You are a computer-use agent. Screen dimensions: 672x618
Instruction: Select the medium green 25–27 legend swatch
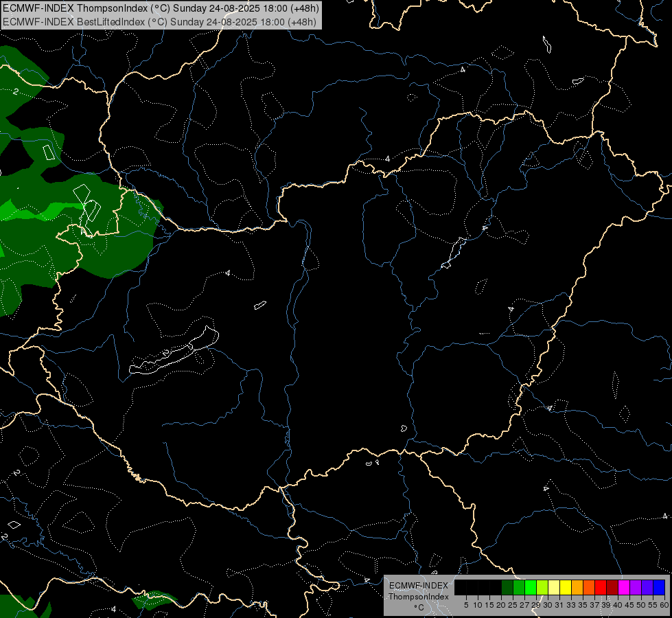coord(519,588)
